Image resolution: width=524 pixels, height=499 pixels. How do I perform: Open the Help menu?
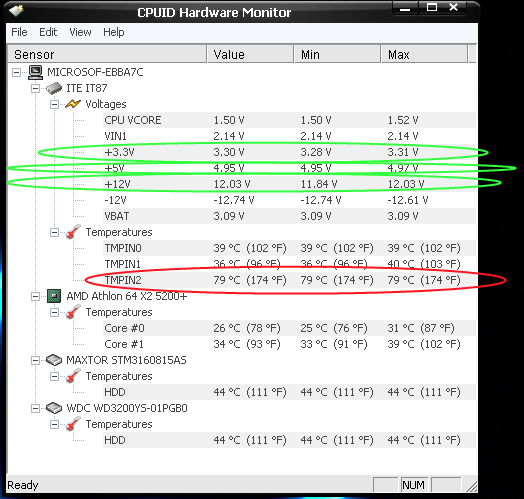(x=114, y=32)
